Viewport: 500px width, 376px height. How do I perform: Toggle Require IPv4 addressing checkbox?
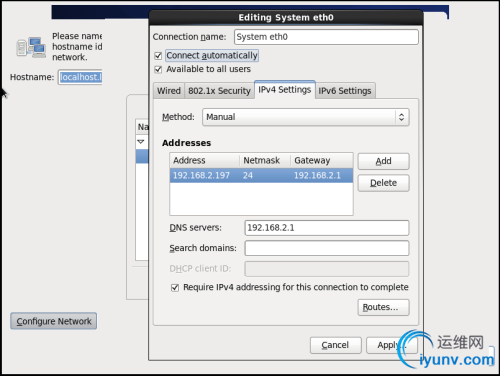pos(175,288)
